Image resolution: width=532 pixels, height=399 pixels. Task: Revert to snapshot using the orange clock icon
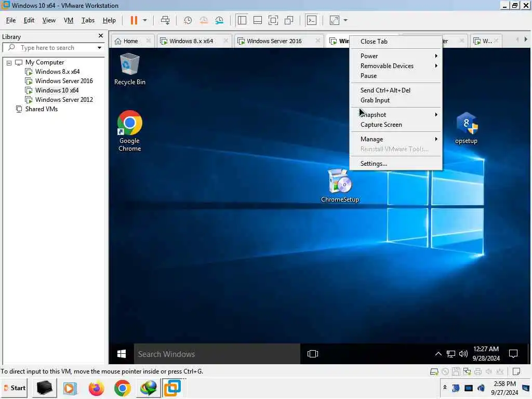(204, 20)
